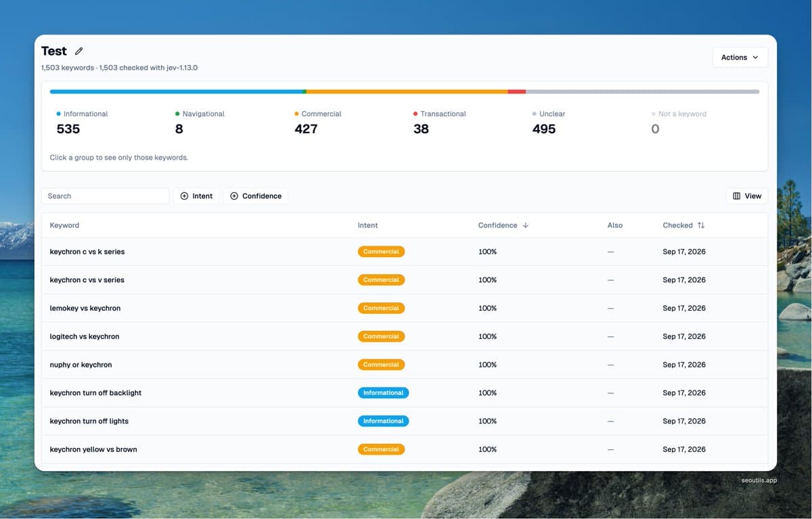Filter by Navigational group
Viewport: 812px width, 519px height.
click(x=200, y=122)
